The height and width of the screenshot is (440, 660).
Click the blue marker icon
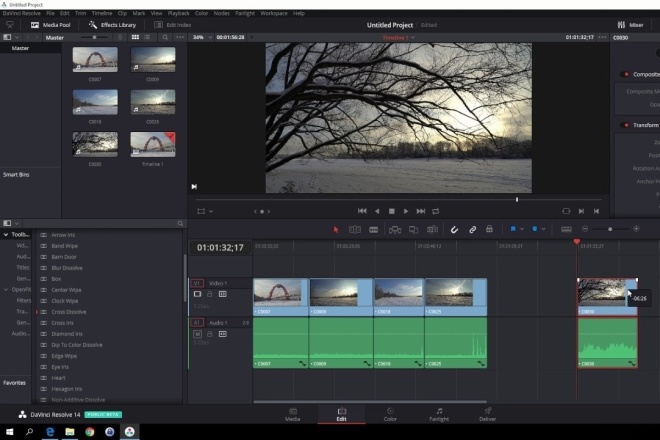point(535,229)
